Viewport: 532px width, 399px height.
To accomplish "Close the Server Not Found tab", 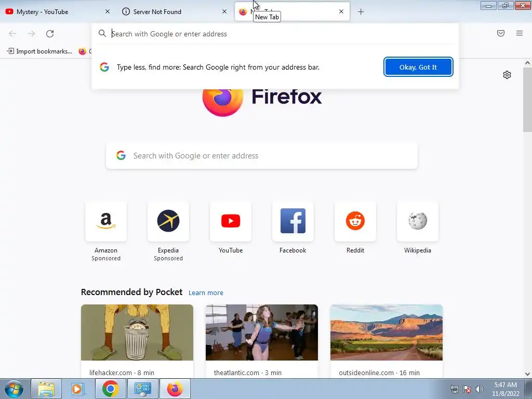I will 224,11.
